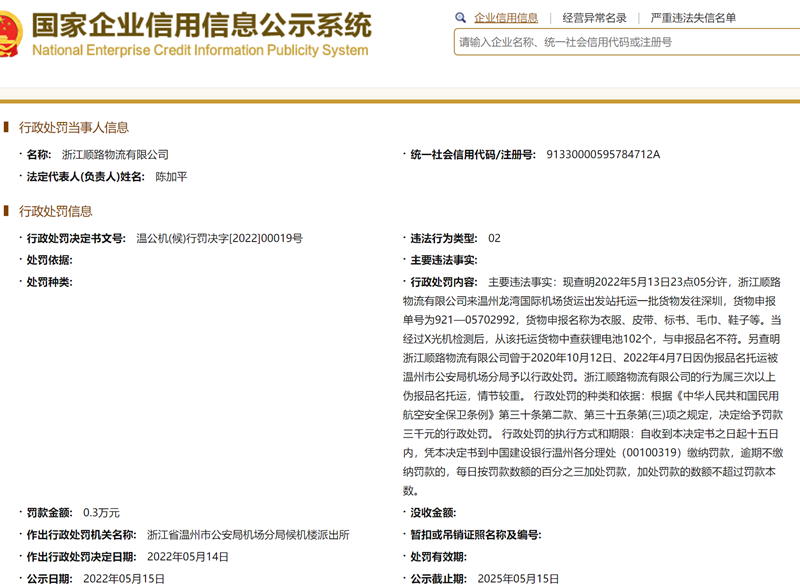Viewport: 800px width, 587px height.
Task: Focus the enterprise name search field
Action: [627, 42]
